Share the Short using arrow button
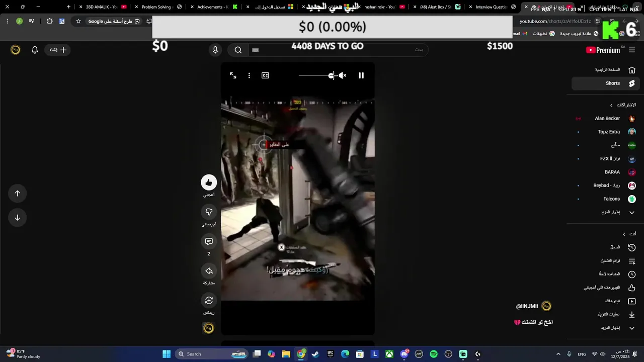644x362 pixels. pos(209,271)
